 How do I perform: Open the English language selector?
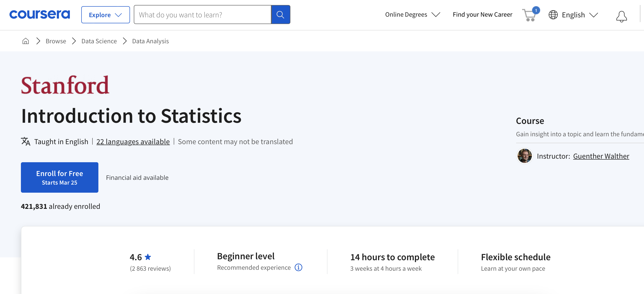pos(573,15)
